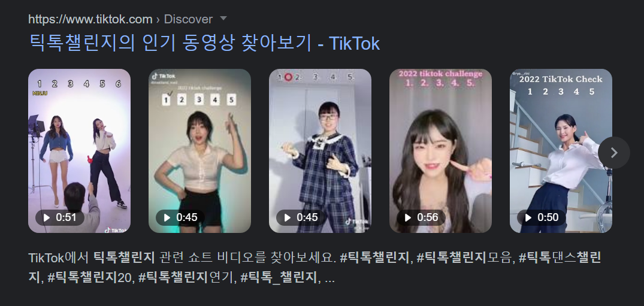The height and width of the screenshot is (306, 644).
Task: Play the 0:51 video with two dancers
Action: pos(60,217)
